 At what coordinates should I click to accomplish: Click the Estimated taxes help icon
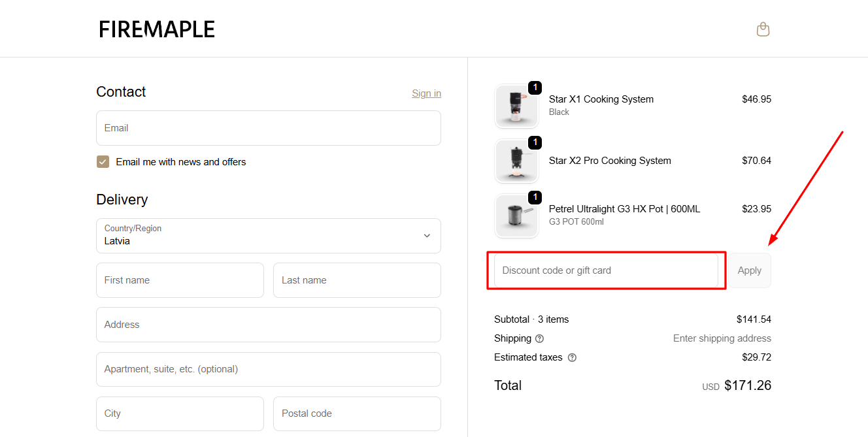[x=572, y=357]
